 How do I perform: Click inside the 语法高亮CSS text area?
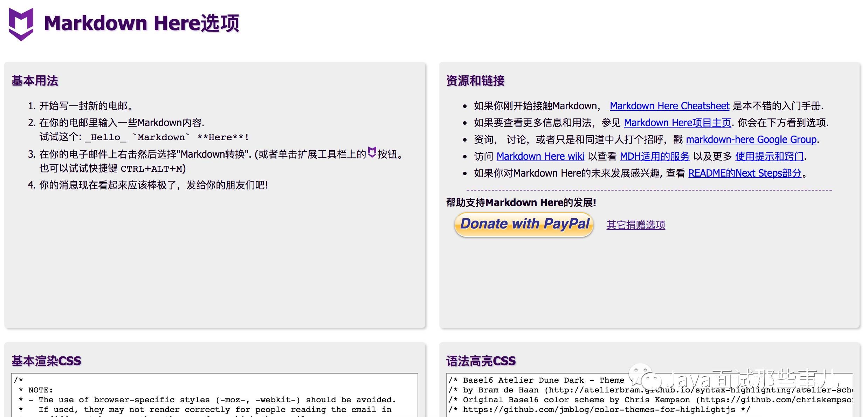point(649,395)
